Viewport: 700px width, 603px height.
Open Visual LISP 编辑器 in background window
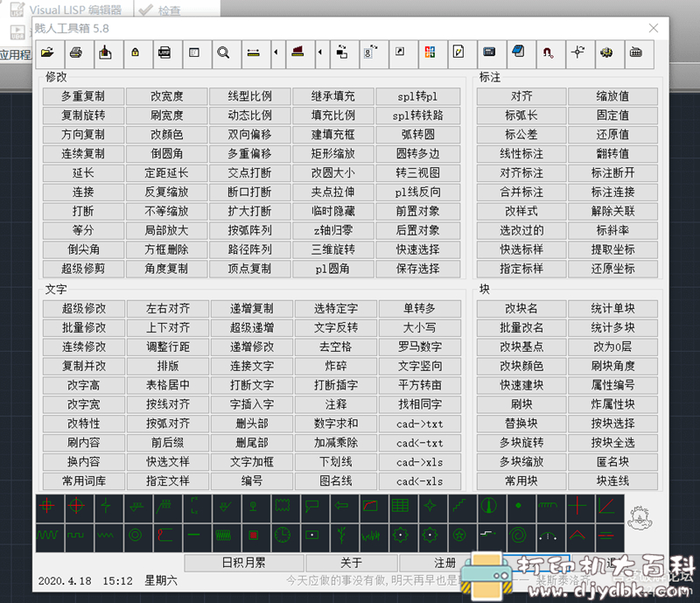point(67,9)
